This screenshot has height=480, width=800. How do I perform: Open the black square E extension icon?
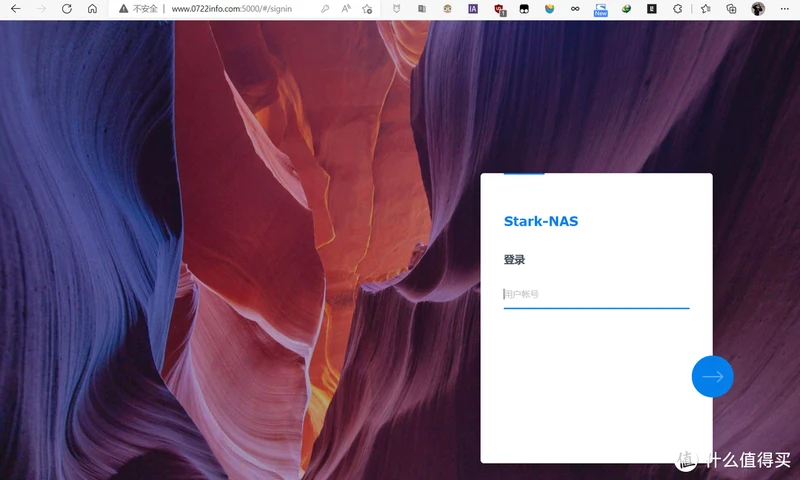coord(652,9)
